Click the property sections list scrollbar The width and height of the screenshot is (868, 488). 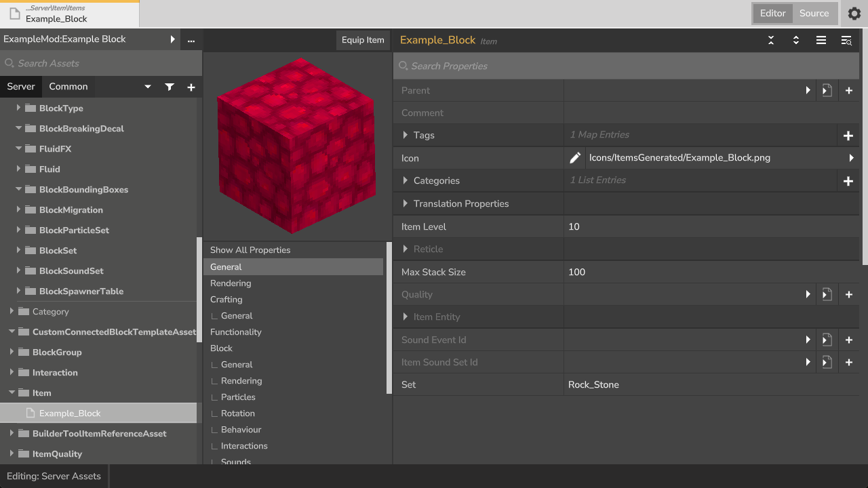389,318
